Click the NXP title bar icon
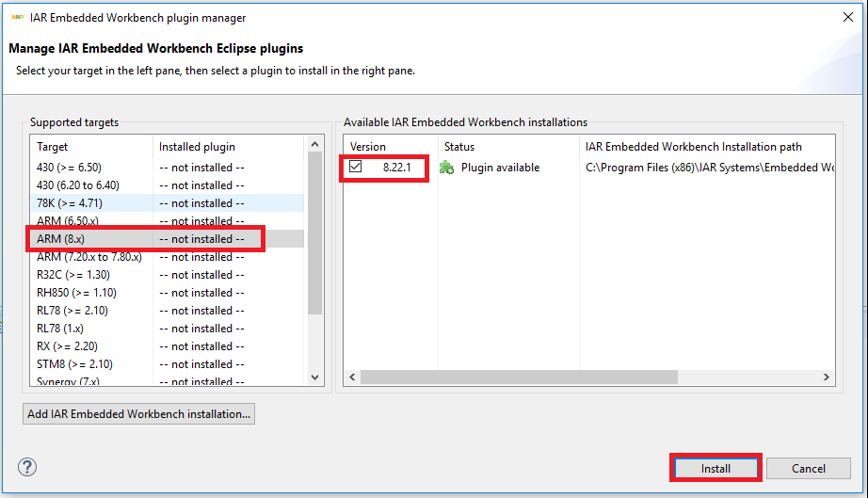The width and height of the screenshot is (868, 498). coord(18,18)
